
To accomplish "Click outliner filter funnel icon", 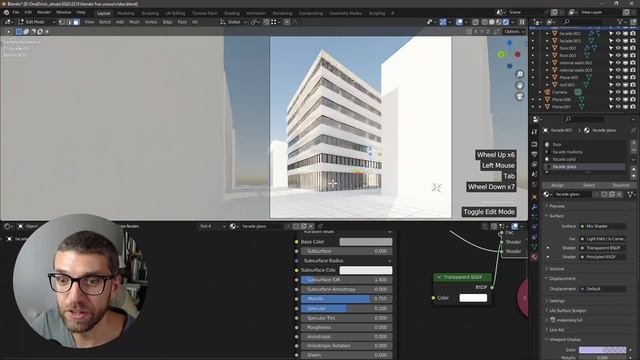I will [620, 22].
